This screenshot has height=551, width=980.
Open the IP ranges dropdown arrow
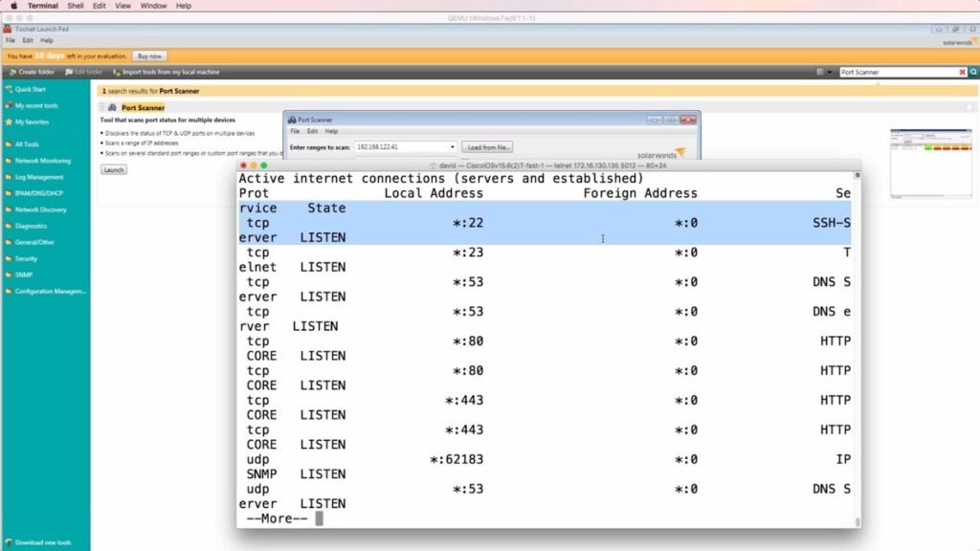point(454,146)
